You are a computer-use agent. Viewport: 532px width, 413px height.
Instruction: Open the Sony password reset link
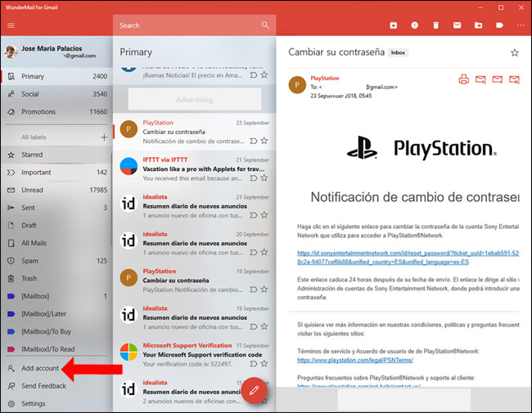[x=408, y=258]
